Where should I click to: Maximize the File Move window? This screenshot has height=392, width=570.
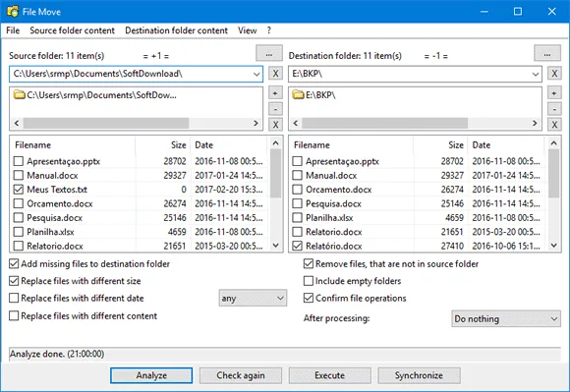click(x=518, y=11)
